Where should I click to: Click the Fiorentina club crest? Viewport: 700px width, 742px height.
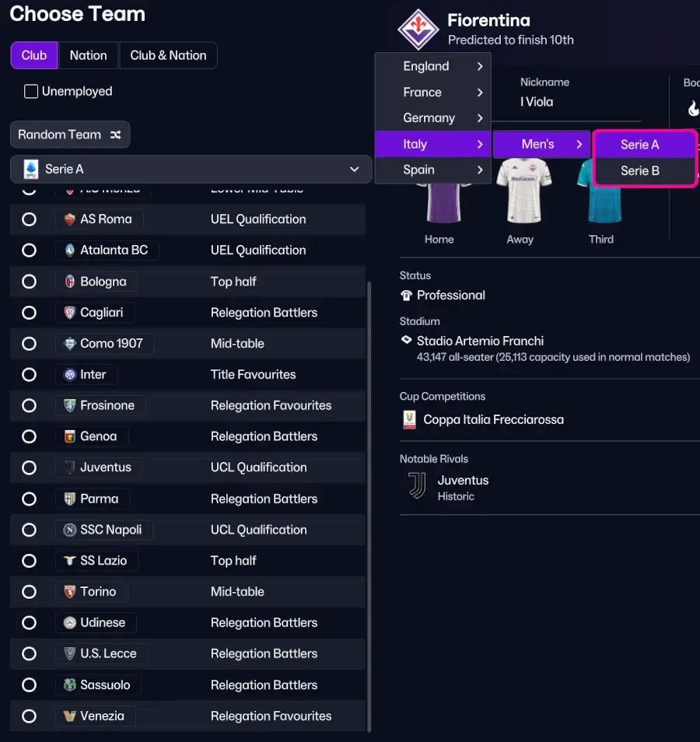click(x=418, y=30)
